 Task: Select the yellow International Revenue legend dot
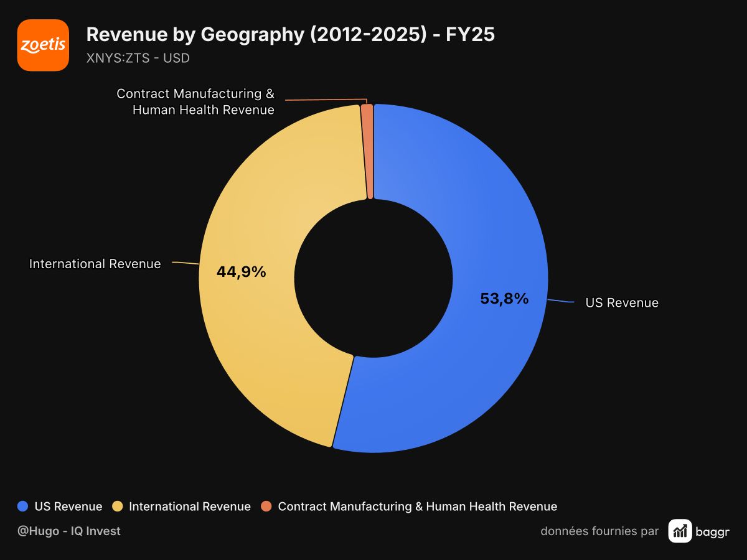[x=118, y=506]
